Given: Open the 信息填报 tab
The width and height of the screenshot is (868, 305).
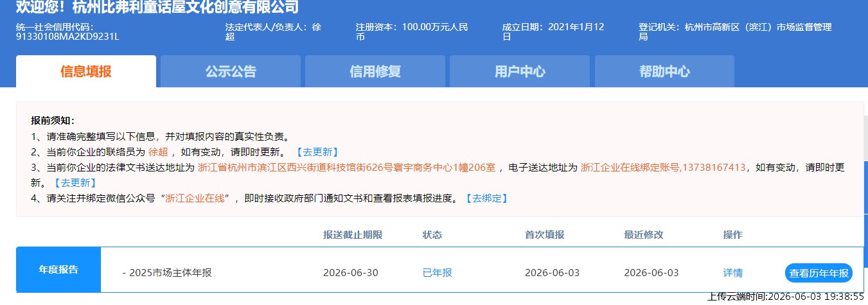Looking at the screenshot, I should pyautogui.click(x=85, y=71).
